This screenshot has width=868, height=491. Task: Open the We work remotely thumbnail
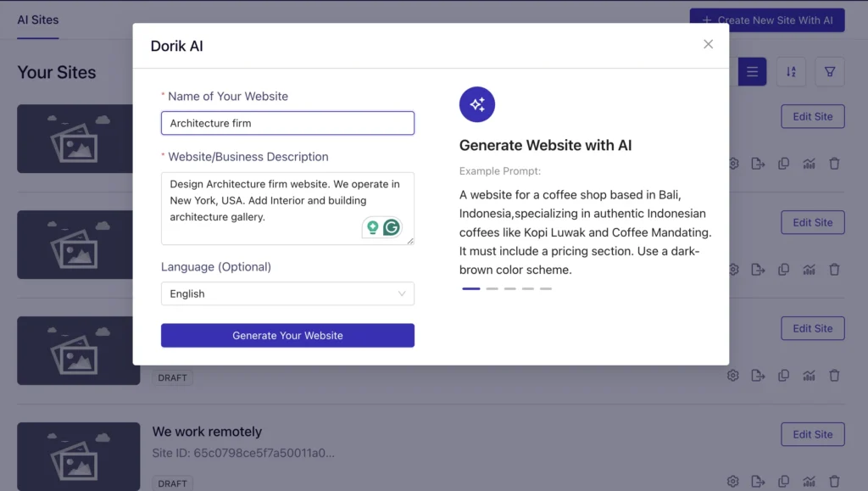click(x=78, y=456)
